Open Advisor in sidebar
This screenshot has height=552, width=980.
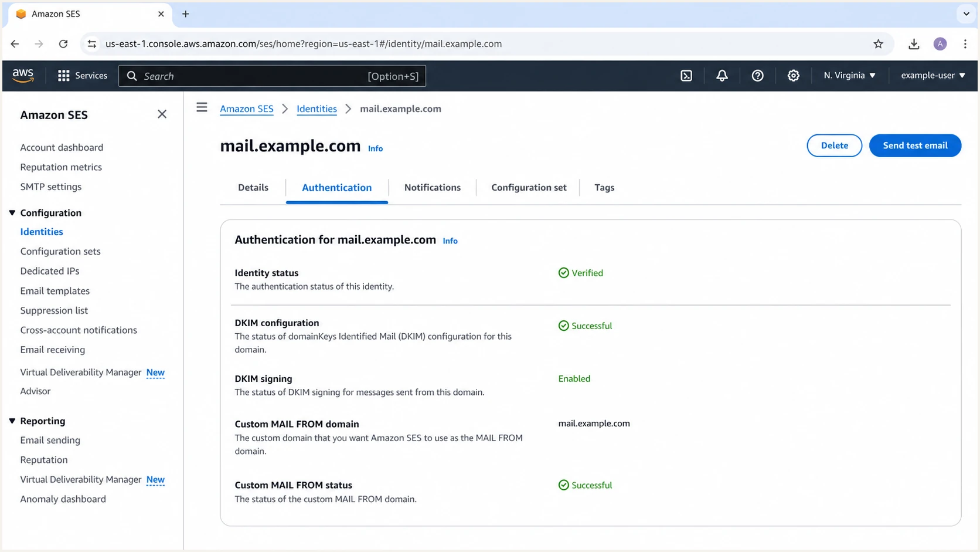point(35,391)
